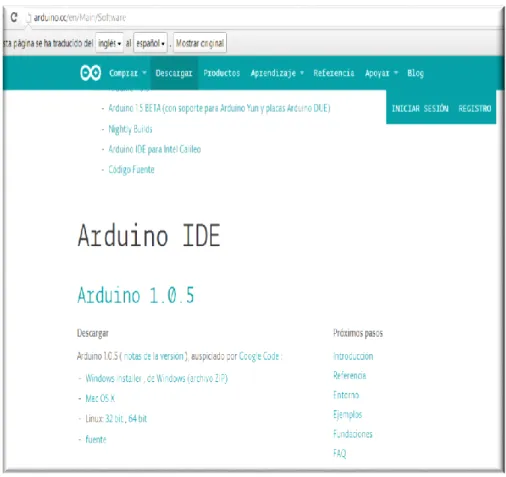
Task: Open the Arduino 1.5 BETA link
Action: [219, 108]
